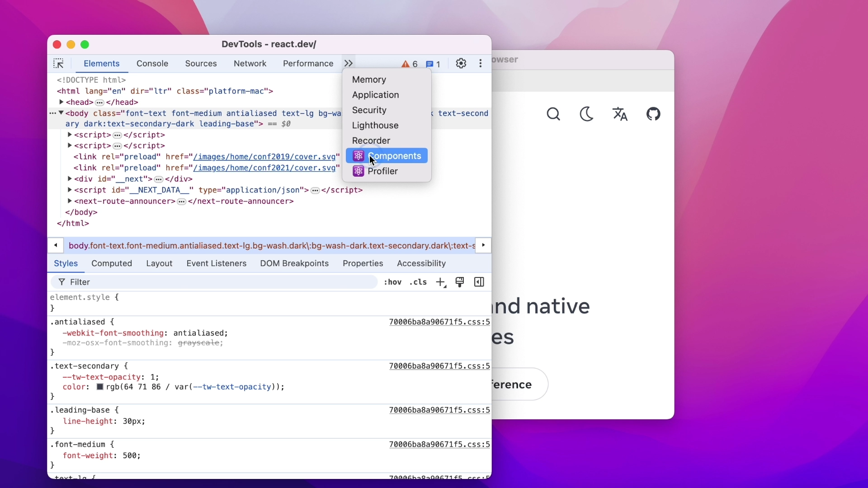Select the Lighthouse menu item
This screenshot has width=868, height=488.
pyautogui.click(x=376, y=125)
